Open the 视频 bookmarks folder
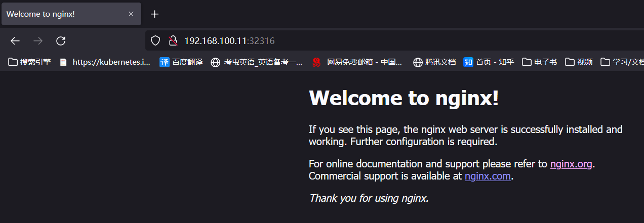Viewport: 644px width, 223px height. (x=579, y=62)
